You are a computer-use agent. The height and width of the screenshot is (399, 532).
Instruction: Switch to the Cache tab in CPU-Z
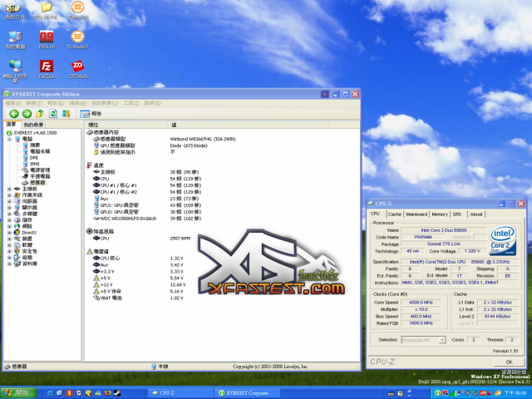(395, 214)
